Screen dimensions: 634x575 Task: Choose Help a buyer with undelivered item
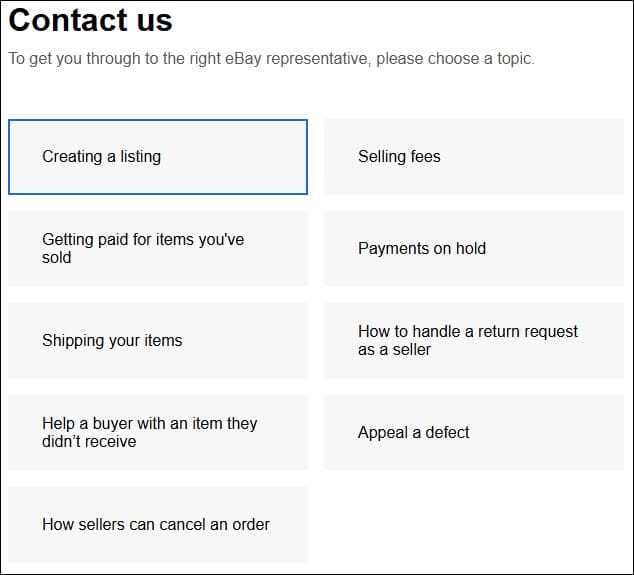158,433
